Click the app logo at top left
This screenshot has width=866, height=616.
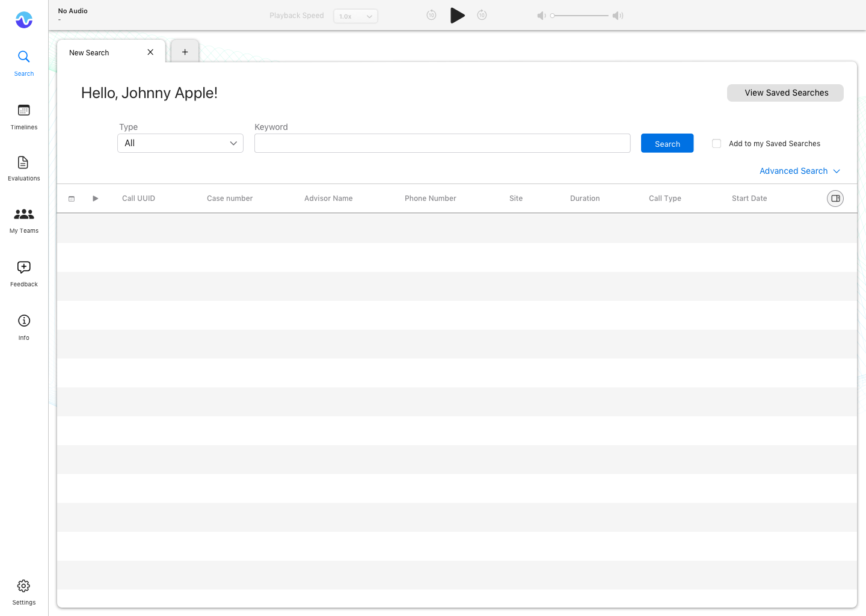coord(23,19)
